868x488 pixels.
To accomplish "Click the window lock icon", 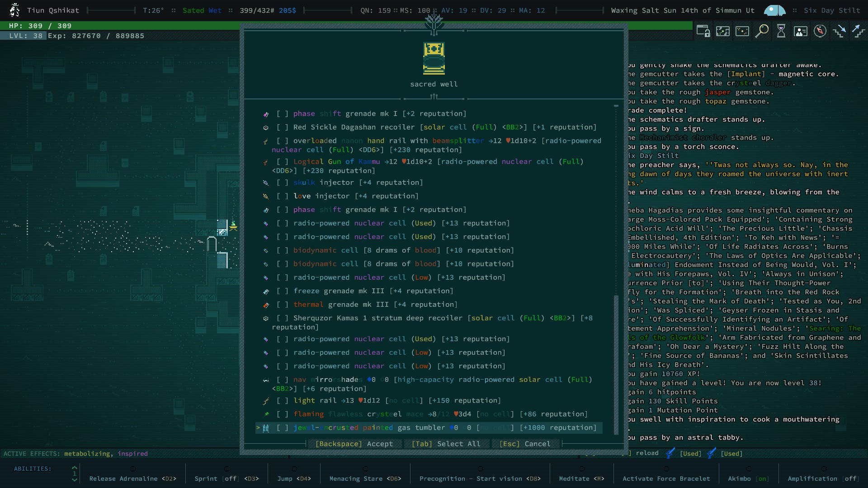I will [703, 31].
